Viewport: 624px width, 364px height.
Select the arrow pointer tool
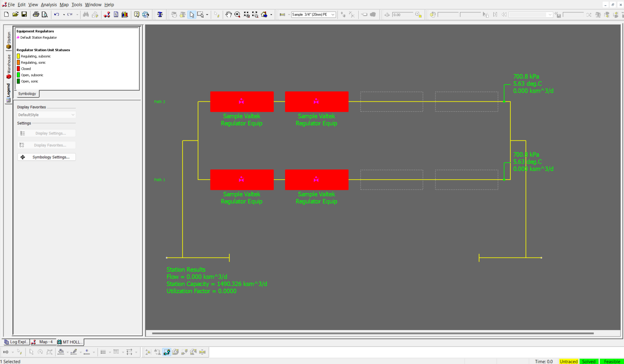click(x=192, y=15)
